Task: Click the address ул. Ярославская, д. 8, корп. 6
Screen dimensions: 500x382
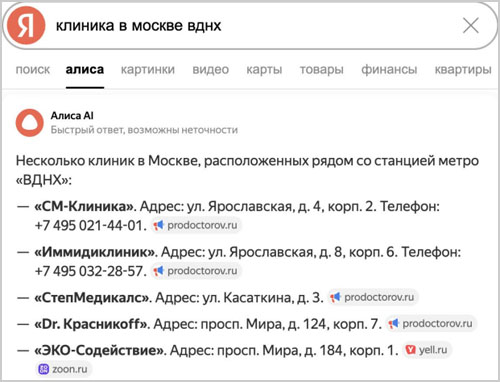Action: [303, 252]
